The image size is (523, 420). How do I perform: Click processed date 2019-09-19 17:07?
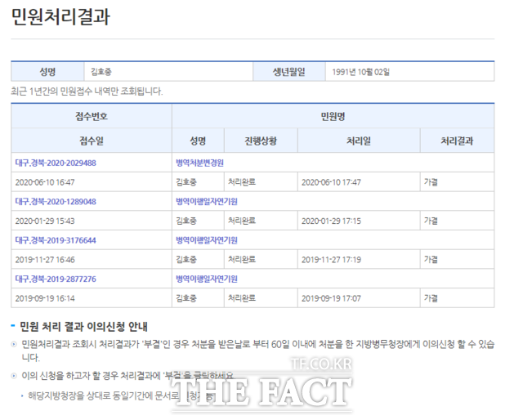331,298
